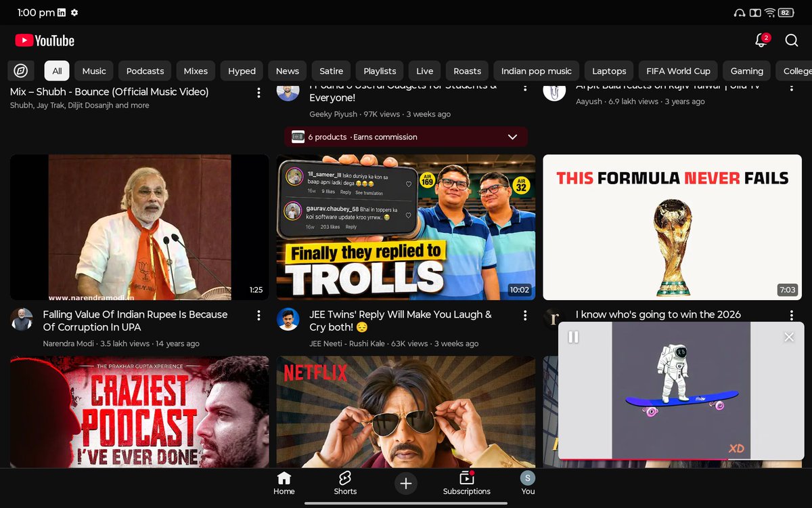
Task: Open the Explore compass icon
Action: (21, 70)
